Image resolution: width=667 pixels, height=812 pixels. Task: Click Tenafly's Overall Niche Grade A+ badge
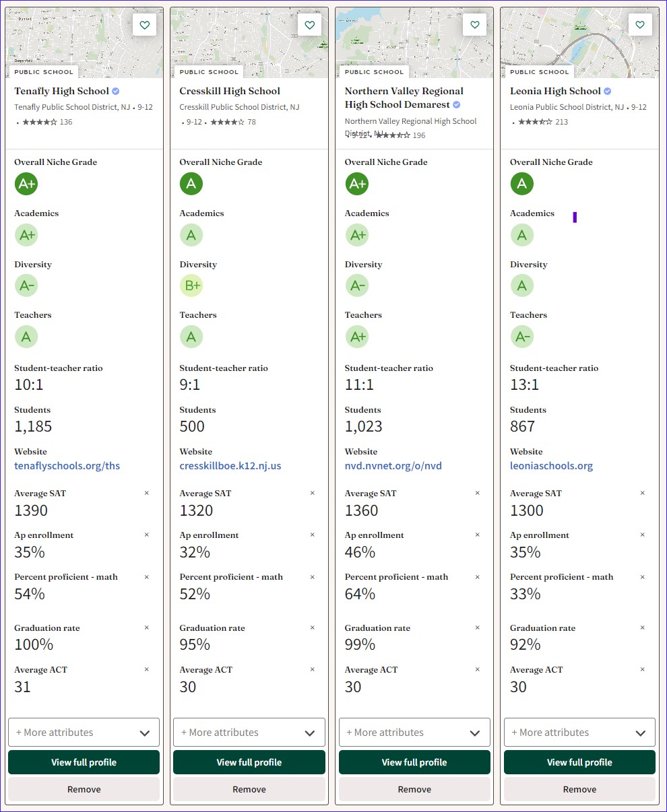pos(26,184)
